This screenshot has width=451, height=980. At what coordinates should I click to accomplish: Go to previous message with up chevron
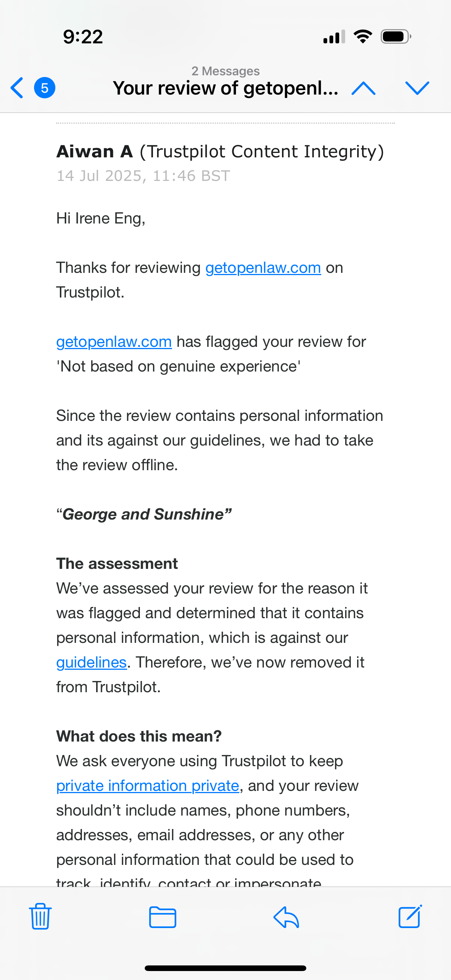coord(363,88)
